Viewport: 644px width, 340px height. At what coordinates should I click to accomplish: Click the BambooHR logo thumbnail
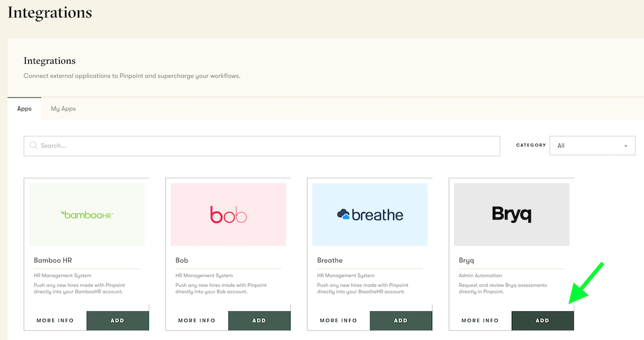point(86,214)
